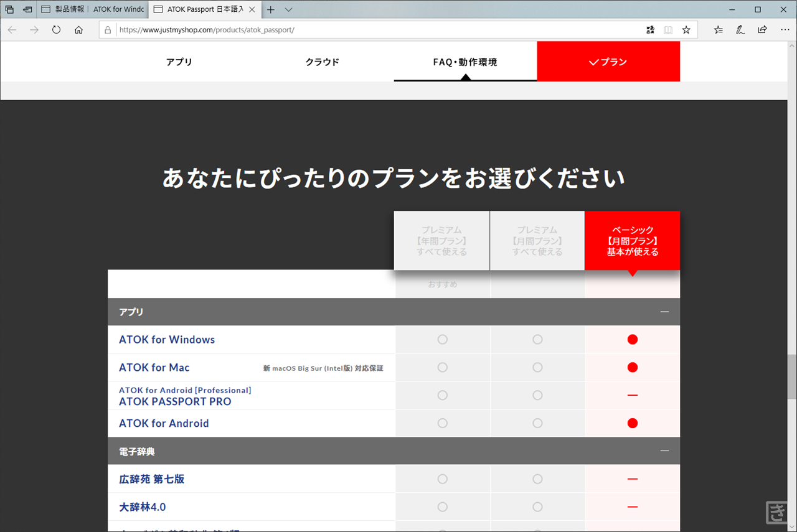Click the browser Refresh icon
The image size is (797, 532).
click(56, 30)
